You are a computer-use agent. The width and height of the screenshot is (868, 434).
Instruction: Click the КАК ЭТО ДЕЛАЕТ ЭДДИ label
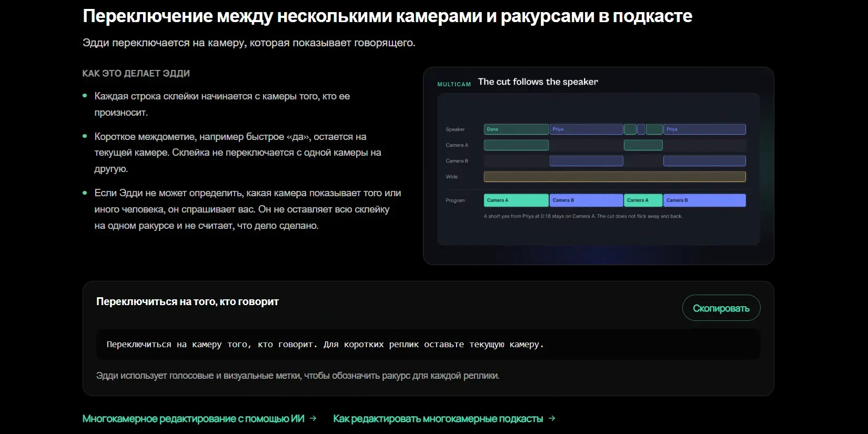(136, 74)
